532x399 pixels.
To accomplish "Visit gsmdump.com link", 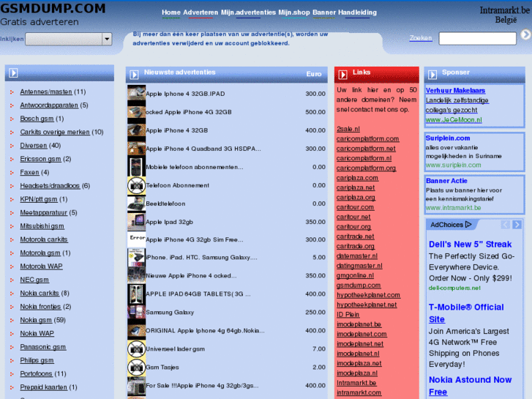I will (x=359, y=286).
